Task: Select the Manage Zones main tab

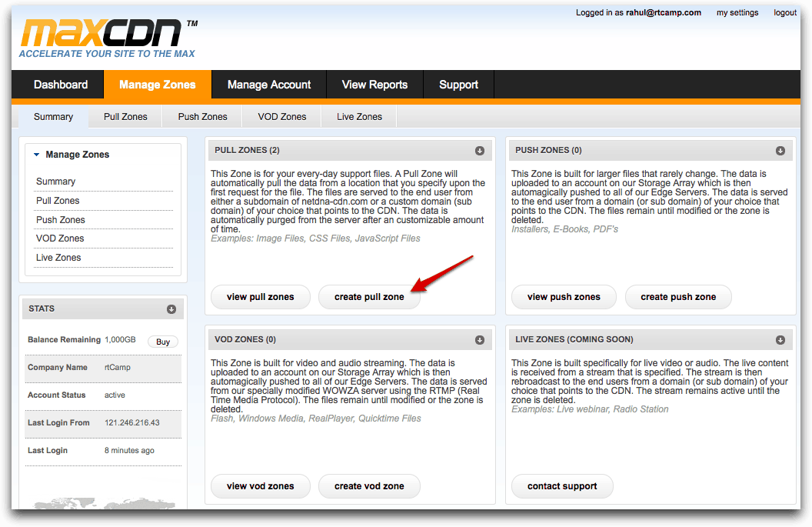Action: click(x=158, y=85)
